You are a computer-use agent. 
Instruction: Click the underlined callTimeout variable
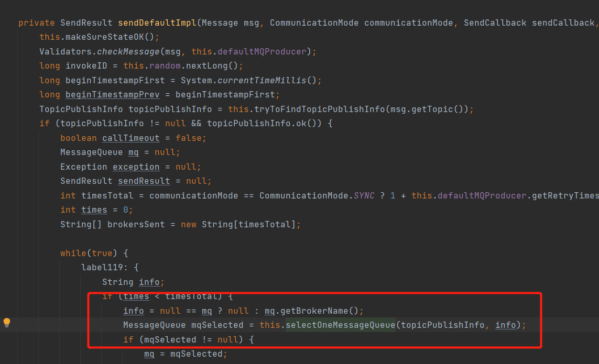pos(130,138)
